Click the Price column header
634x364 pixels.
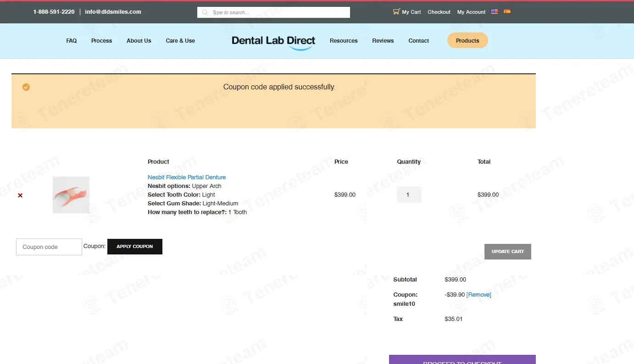click(x=341, y=162)
